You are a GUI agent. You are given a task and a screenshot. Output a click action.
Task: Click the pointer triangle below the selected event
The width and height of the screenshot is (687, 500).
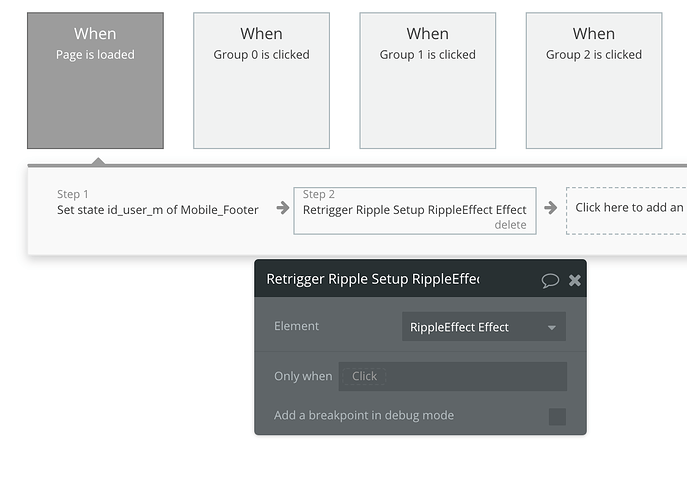pyautogui.click(x=96, y=159)
